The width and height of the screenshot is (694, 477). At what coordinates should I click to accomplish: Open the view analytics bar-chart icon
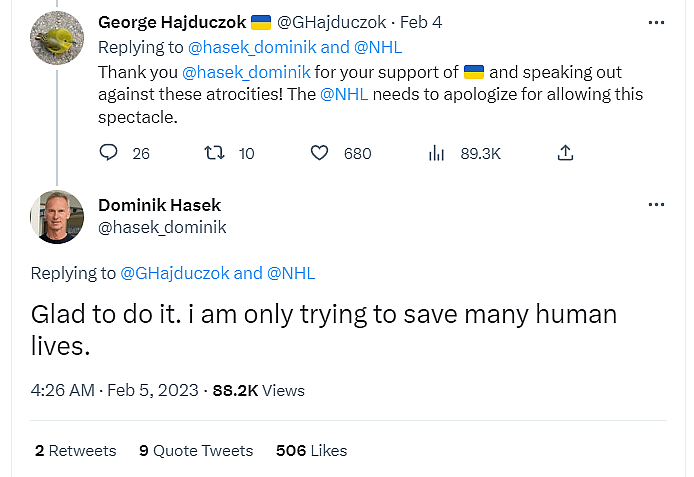click(436, 153)
